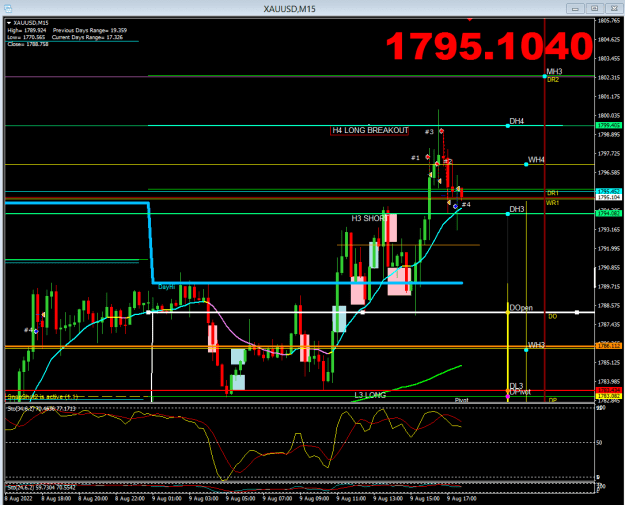Click the large red 1795.1040 price display

tap(489, 46)
